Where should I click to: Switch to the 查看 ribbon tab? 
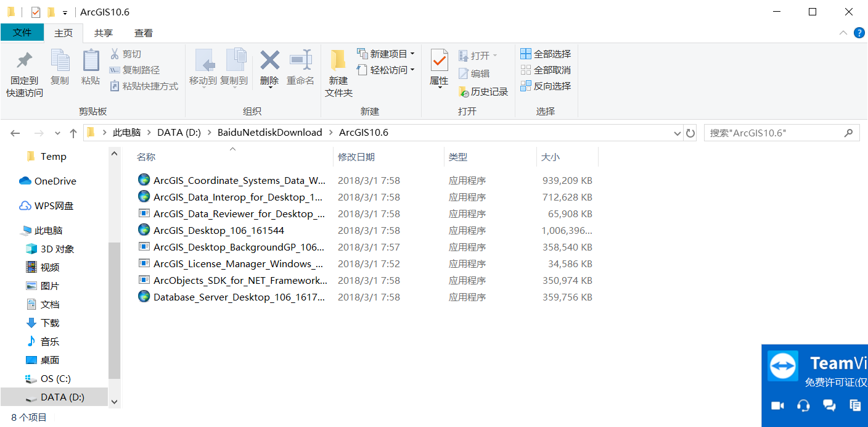144,33
